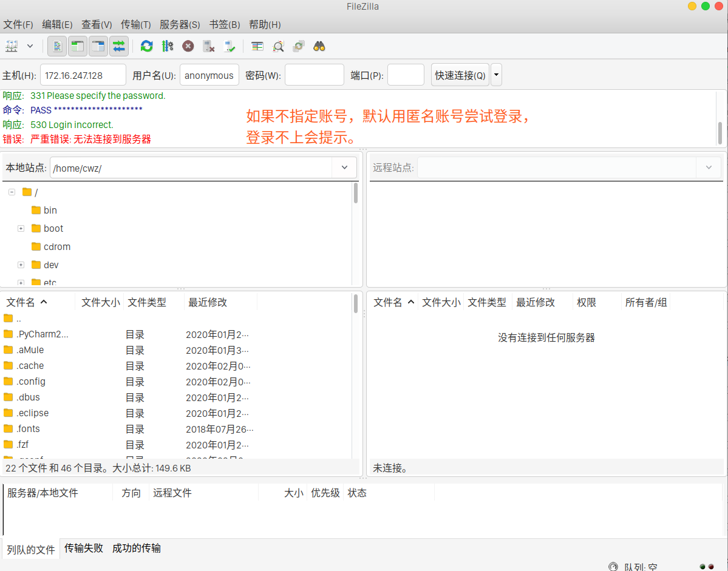Toggle remote directory tree display
The height and width of the screenshot is (571, 728).
click(x=98, y=46)
